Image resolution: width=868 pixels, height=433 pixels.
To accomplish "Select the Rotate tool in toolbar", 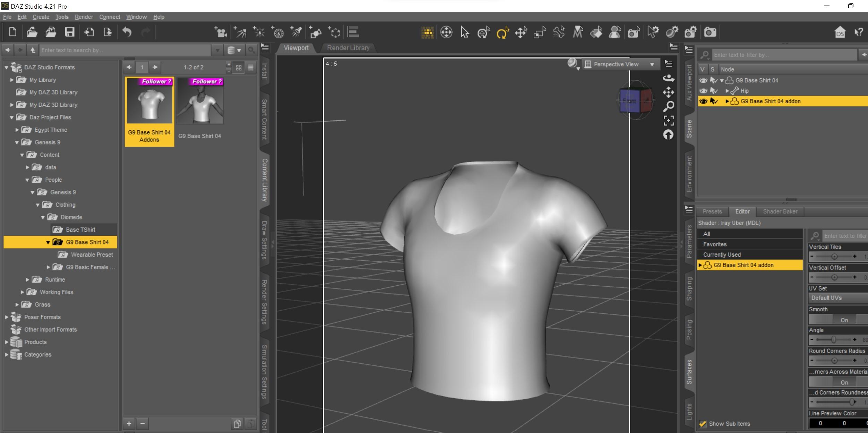I will click(502, 33).
